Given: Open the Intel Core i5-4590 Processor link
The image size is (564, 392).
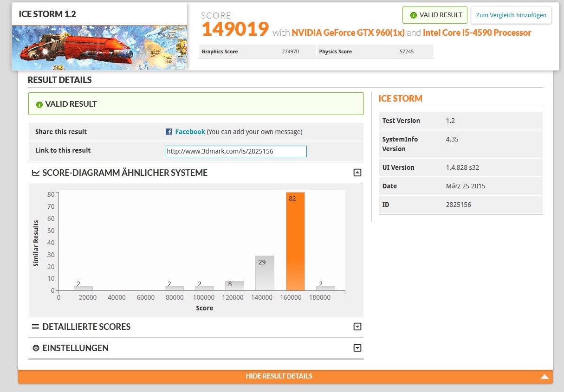Looking at the screenshot, I should point(477,32).
